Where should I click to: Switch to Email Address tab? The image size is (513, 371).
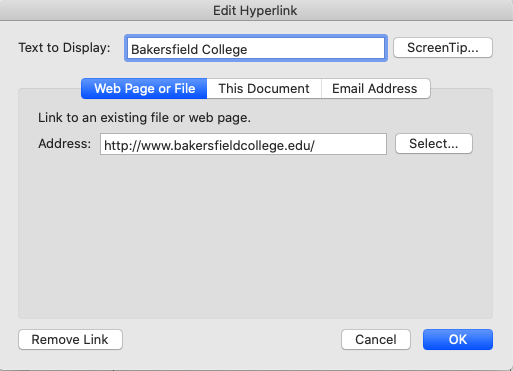pos(375,89)
